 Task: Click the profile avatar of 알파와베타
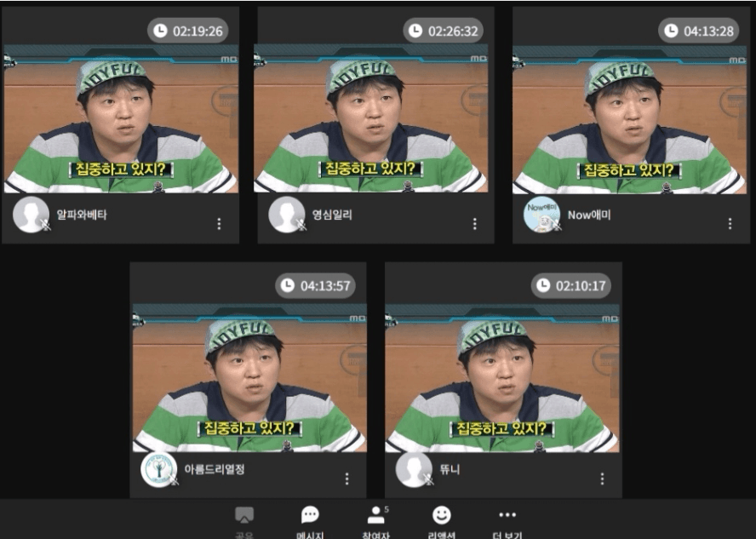31,215
